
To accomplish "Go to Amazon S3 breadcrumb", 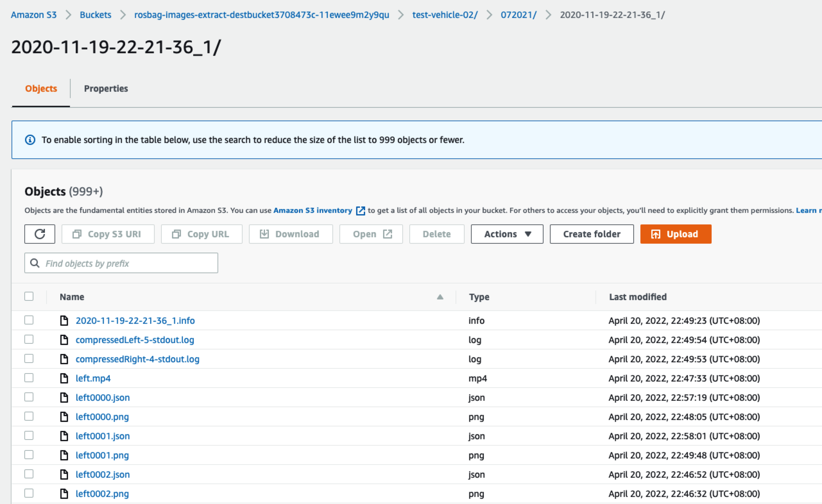I will (34, 15).
